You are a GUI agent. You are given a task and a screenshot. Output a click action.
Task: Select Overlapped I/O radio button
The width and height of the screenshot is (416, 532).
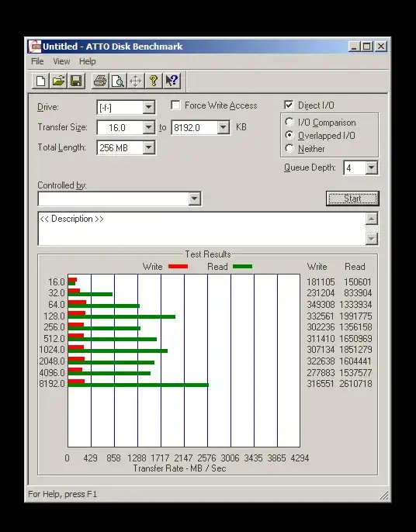coord(289,135)
